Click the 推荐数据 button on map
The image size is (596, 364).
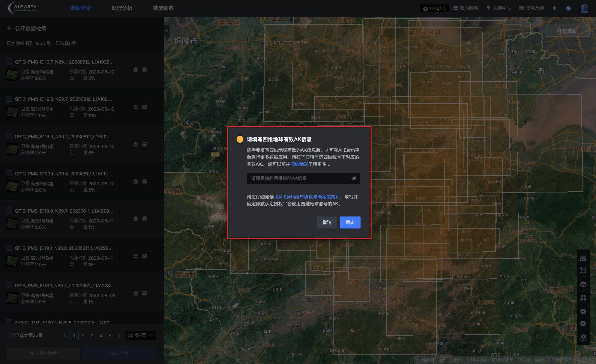567,31
